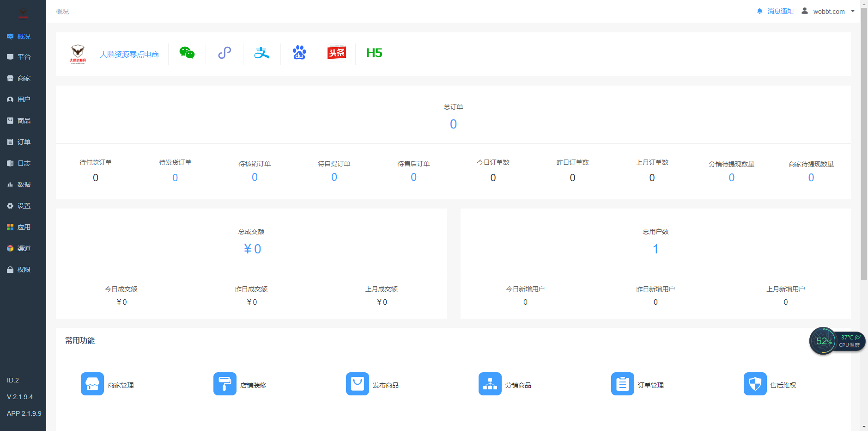Viewport: 868px width, 431px height.
Task: Click the 分销商品 (distribution goods) icon
Action: (x=490, y=384)
